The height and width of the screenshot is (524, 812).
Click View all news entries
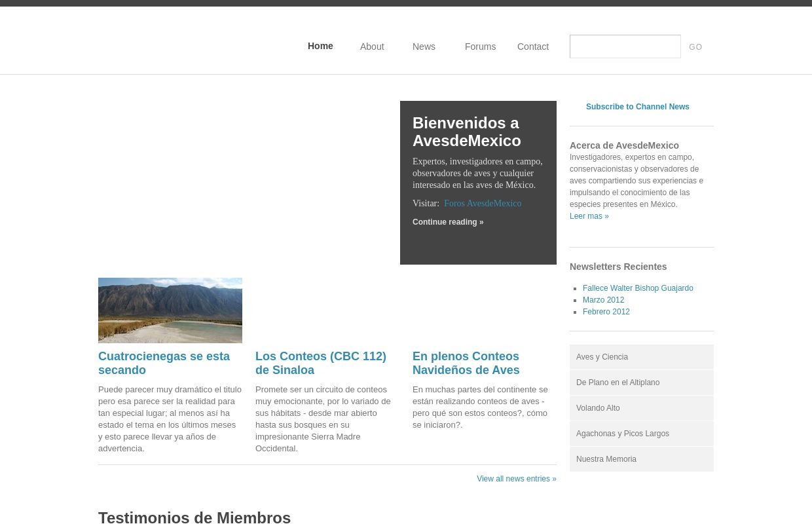(516, 479)
